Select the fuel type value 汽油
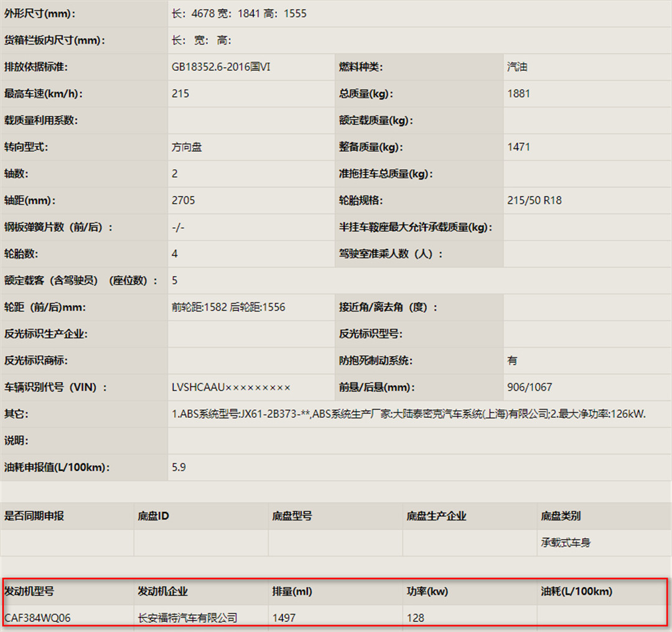The height and width of the screenshot is (632, 672). (518, 67)
